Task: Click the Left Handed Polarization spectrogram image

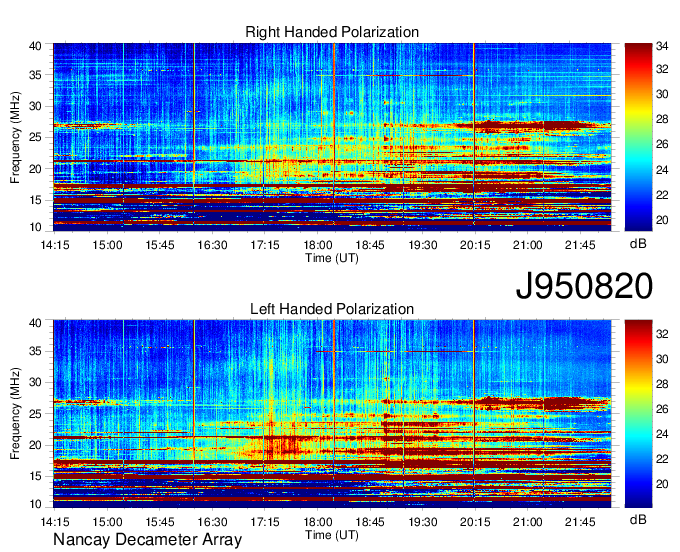Action: tap(332, 414)
